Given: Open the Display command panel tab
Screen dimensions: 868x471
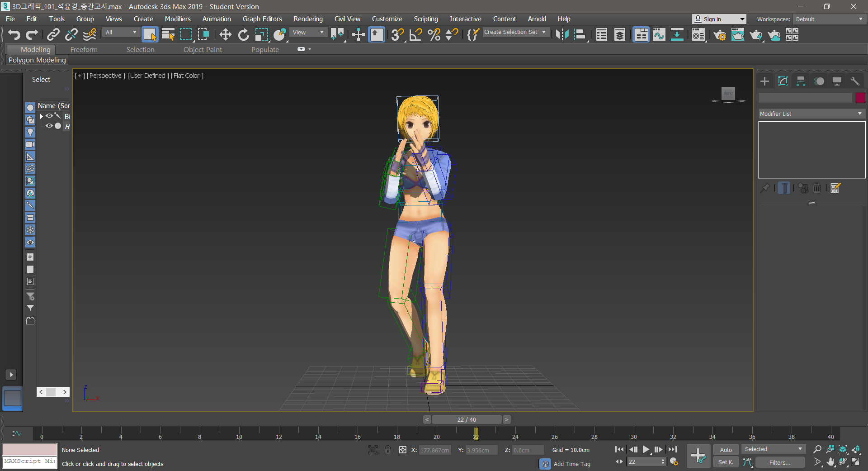Looking at the screenshot, I should (x=837, y=81).
